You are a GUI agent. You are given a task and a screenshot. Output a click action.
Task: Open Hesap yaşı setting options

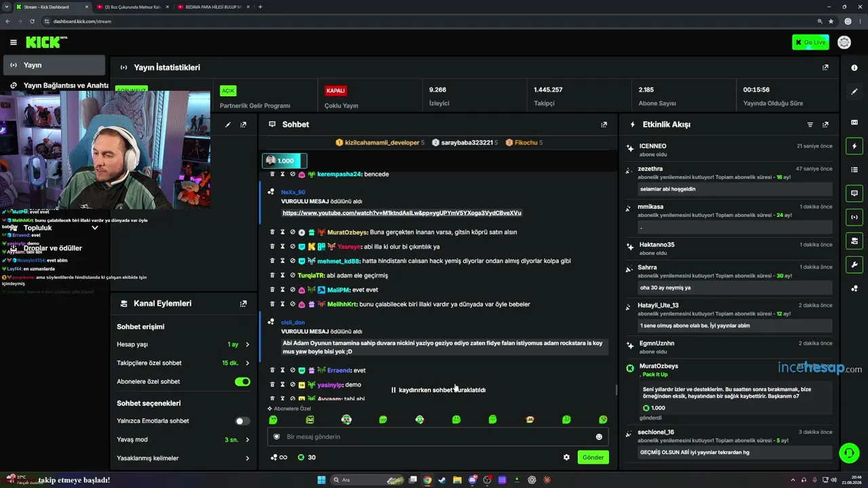pyautogui.click(x=183, y=344)
